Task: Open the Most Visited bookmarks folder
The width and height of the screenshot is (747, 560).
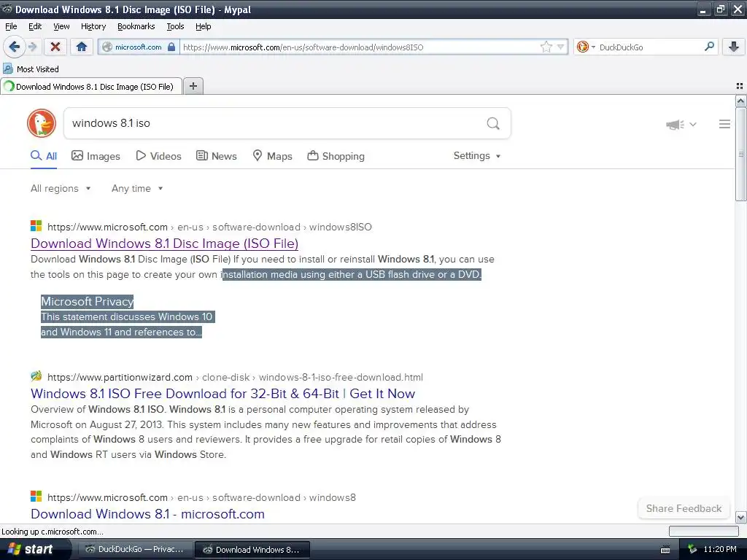Action: (31, 69)
